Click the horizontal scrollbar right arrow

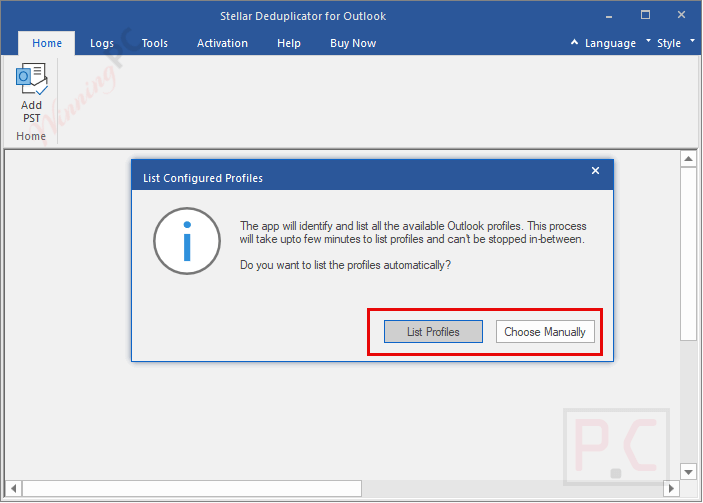(x=671, y=488)
